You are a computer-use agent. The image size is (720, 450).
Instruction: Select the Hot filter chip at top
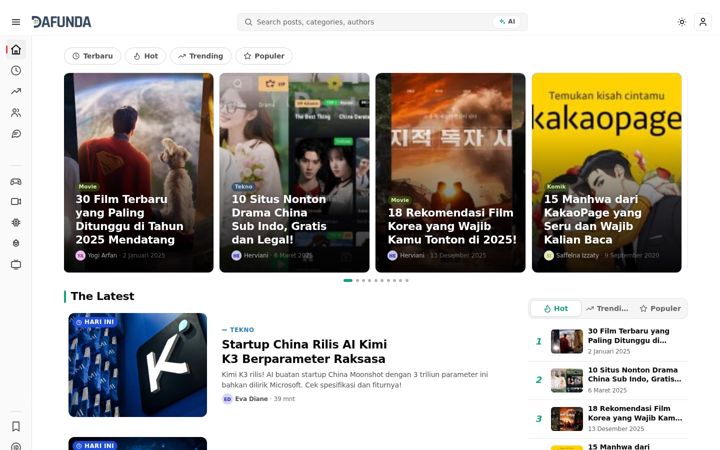[146, 56]
